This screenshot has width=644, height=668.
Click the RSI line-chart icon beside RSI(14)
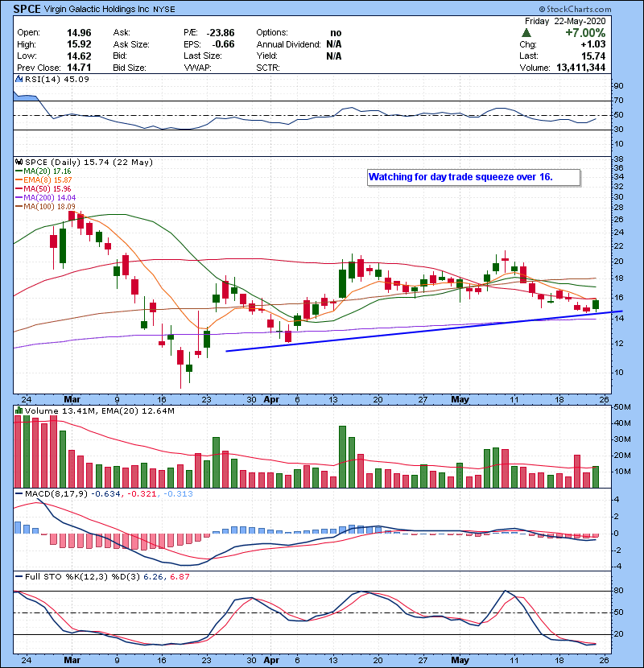[x=19, y=79]
